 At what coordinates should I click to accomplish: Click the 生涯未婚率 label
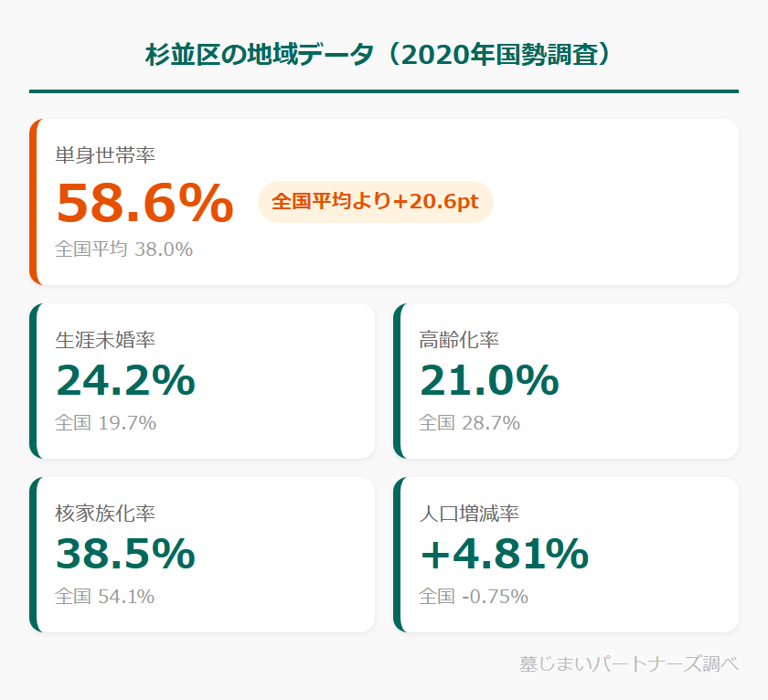[105, 340]
